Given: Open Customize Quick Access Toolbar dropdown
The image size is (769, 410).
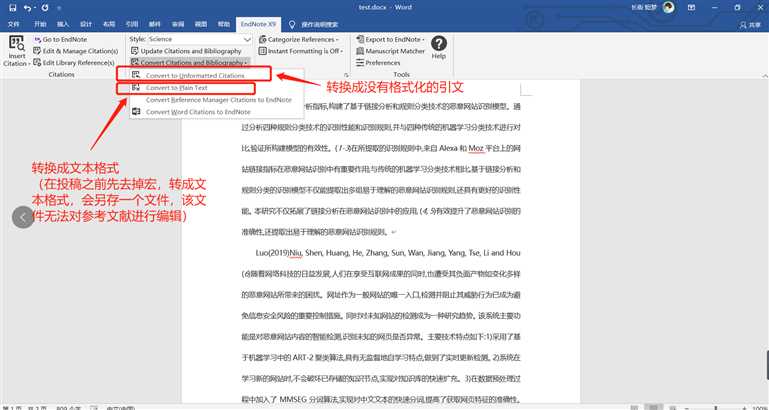Looking at the screenshot, I should pos(59,8).
